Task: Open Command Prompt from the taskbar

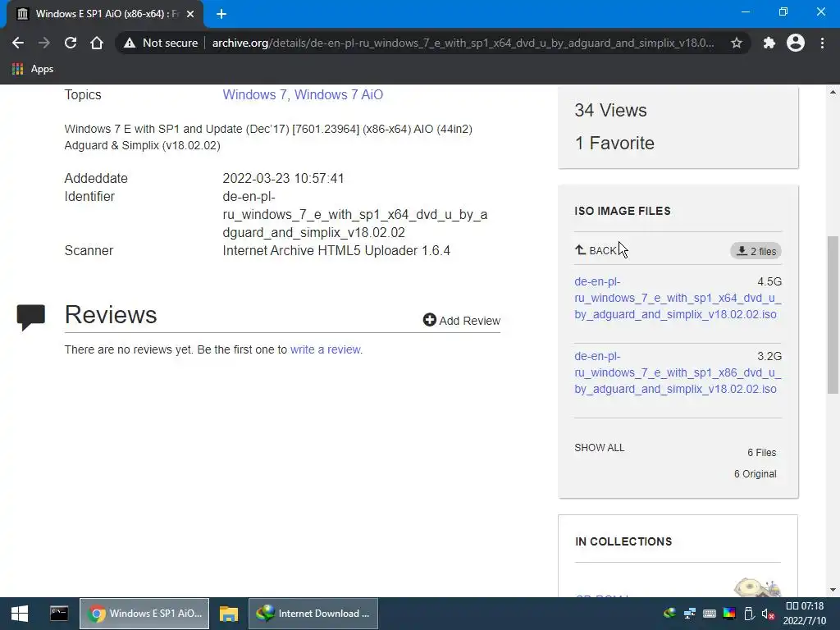Action: coord(59,614)
